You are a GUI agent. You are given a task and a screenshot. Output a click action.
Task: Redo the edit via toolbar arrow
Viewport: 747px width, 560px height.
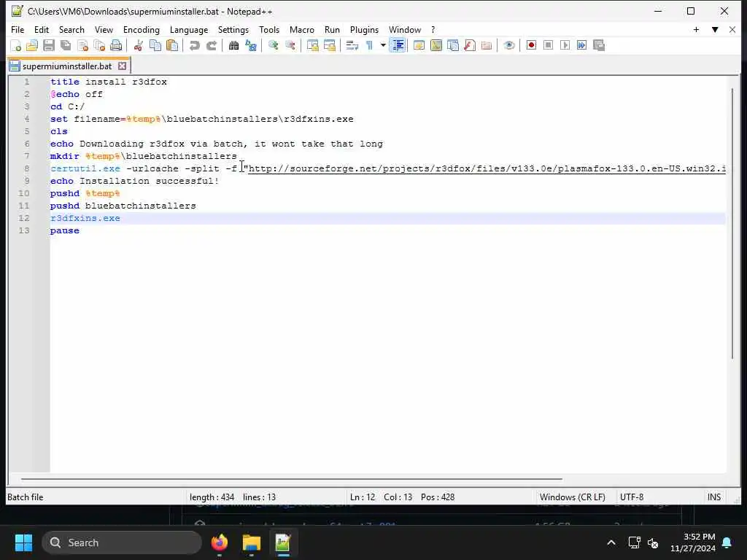click(x=212, y=46)
